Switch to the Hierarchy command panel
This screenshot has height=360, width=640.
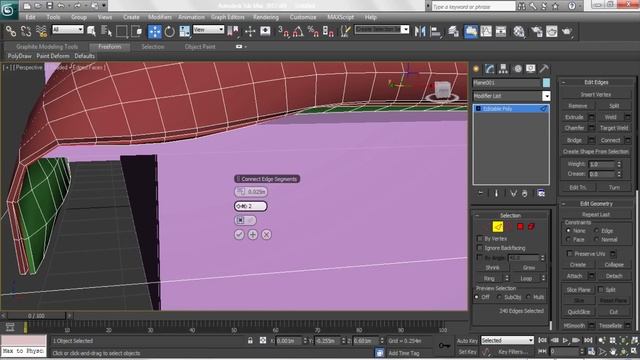(503, 69)
